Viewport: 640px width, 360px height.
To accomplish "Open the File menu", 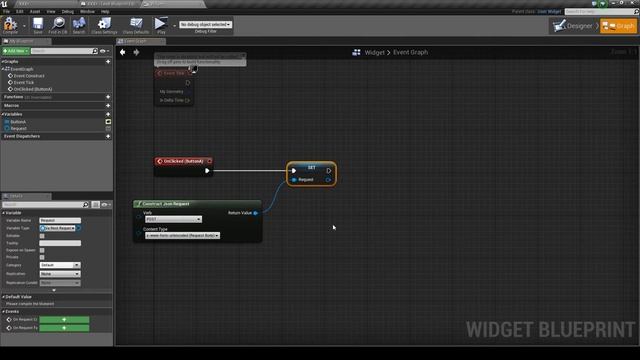I will (7, 11).
